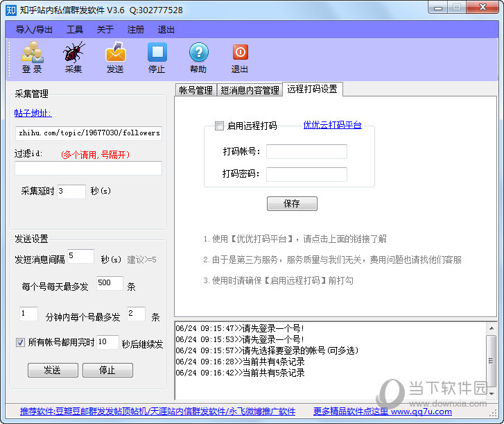Enable the 启用远程打码 checkbox
The width and height of the screenshot is (504, 424).
pos(220,126)
